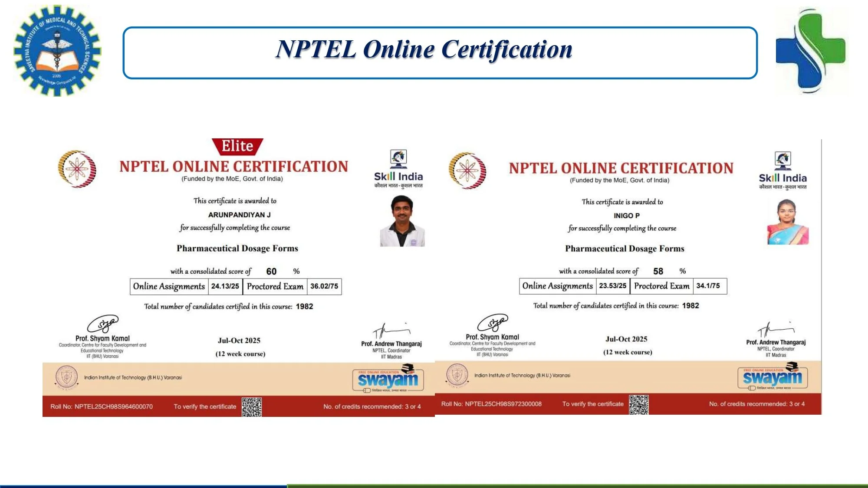The width and height of the screenshot is (868, 488).
Task: Click the Skill India logo on left certificate
Action: [398, 169]
